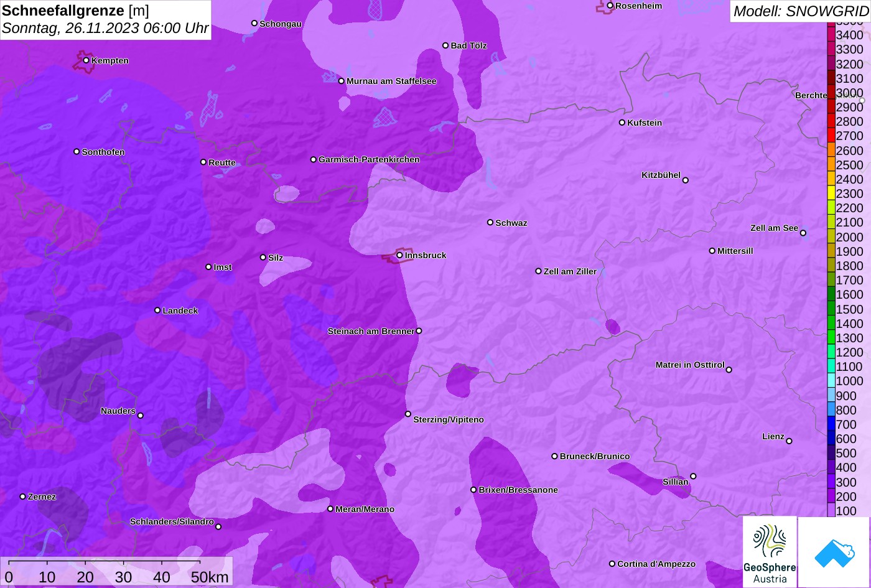This screenshot has height=588, width=871.
Task: Click the 'Imst' town label
Action: click(223, 267)
